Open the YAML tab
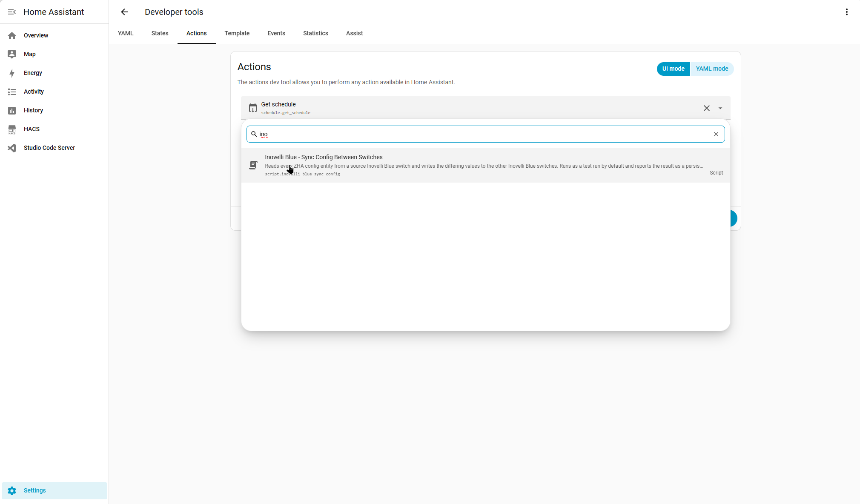 click(126, 33)
